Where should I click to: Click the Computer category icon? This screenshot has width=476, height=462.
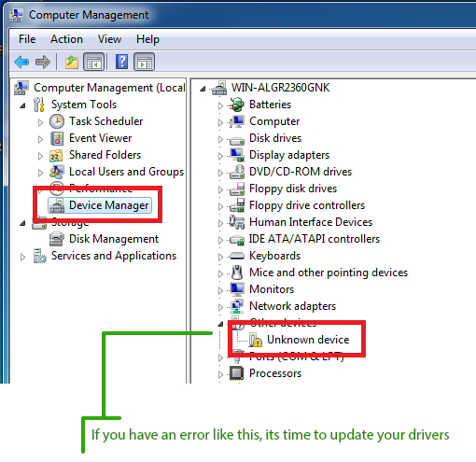coord(237,121)
